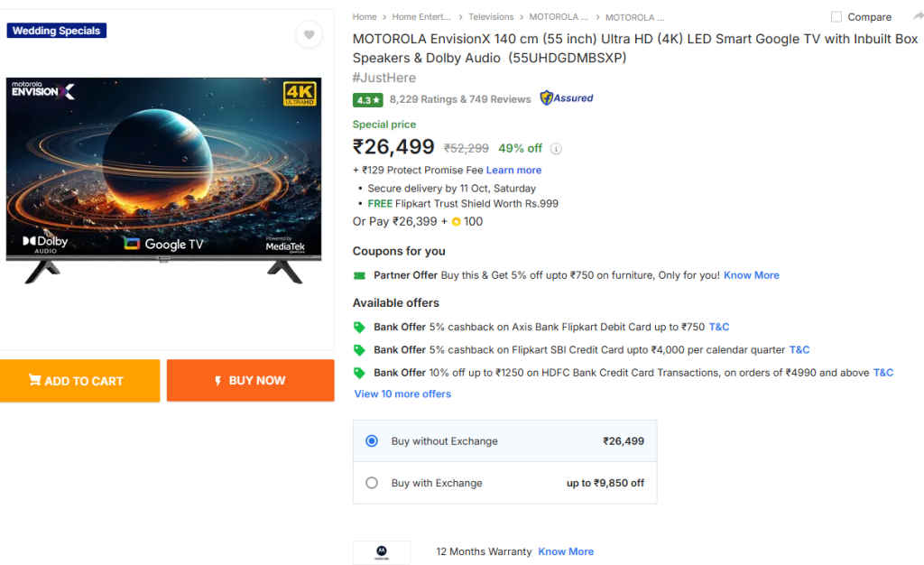924x565 pixels.
Task: Click the cart icon on ADD TO CART
Action: click(x=33, y=380)
